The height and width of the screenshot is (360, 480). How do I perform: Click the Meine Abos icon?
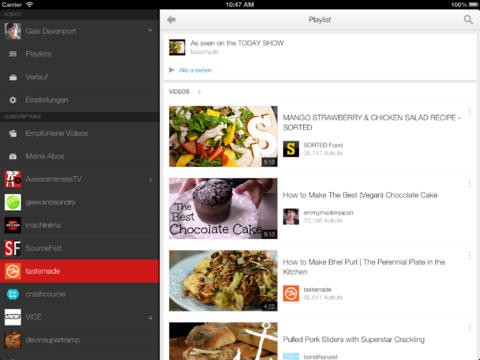click(x=13, y=156)
